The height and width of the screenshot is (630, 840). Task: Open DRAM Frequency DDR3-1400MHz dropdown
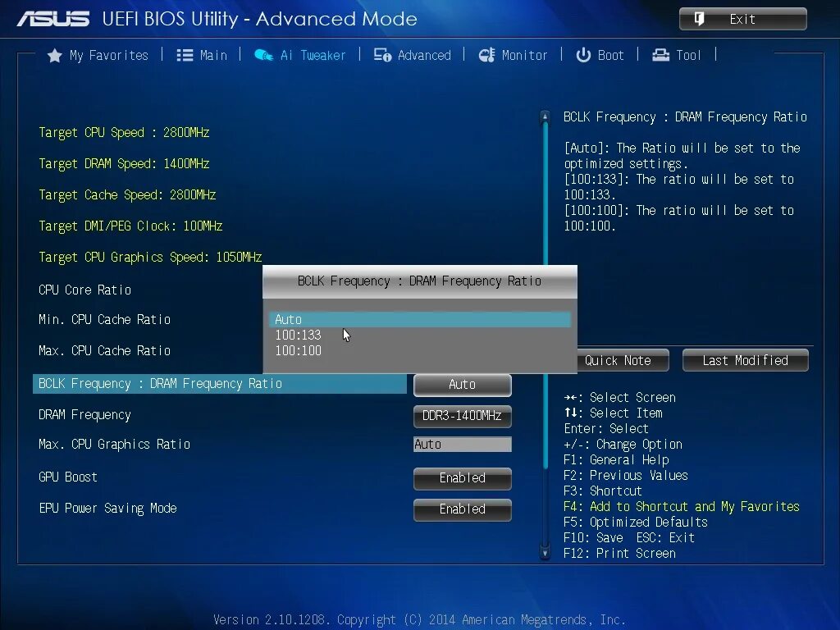tap(463, 416)
